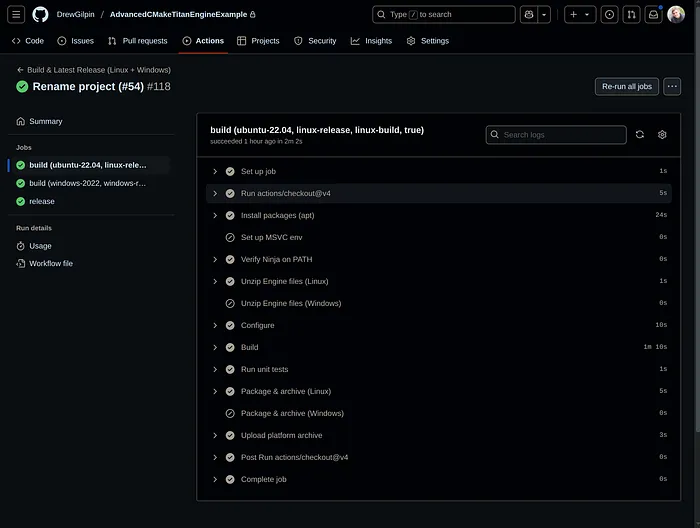The width and height of the screenshot is (700, 528).
Task: Open the Copilot chat icon
Action: [529, 14]
